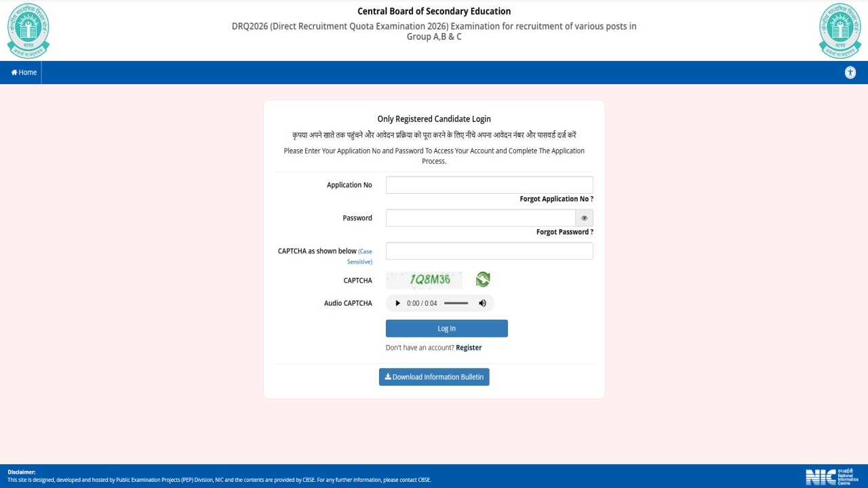The image size is (868, 488).
Task: Click the download icon on Information Bulletin button
Action: point(387,377)
